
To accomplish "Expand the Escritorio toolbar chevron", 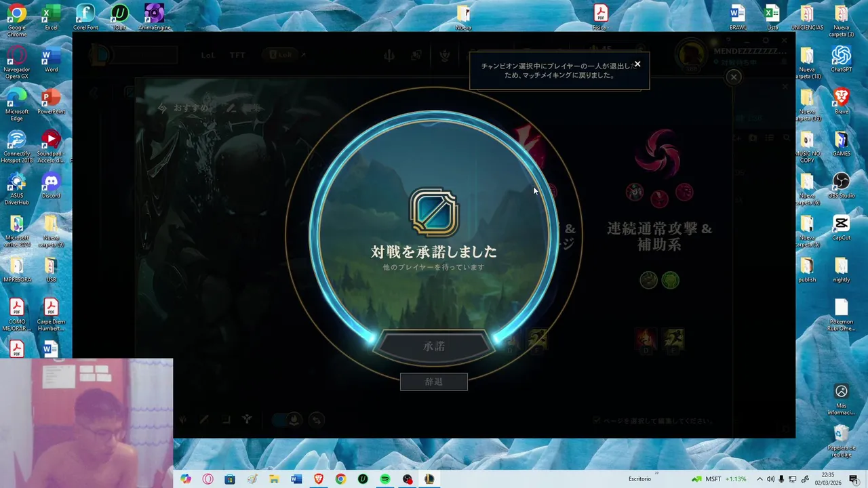I will click(x=656, y=474).
